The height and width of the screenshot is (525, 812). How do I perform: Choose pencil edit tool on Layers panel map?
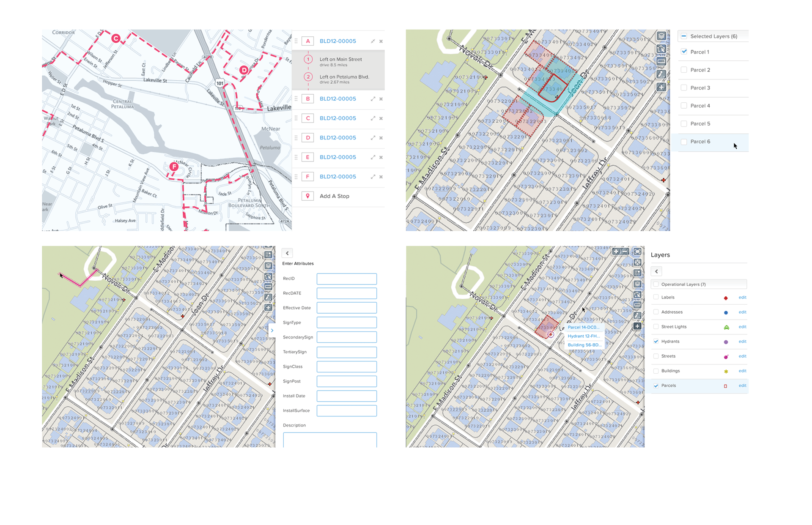pos(637,315)
